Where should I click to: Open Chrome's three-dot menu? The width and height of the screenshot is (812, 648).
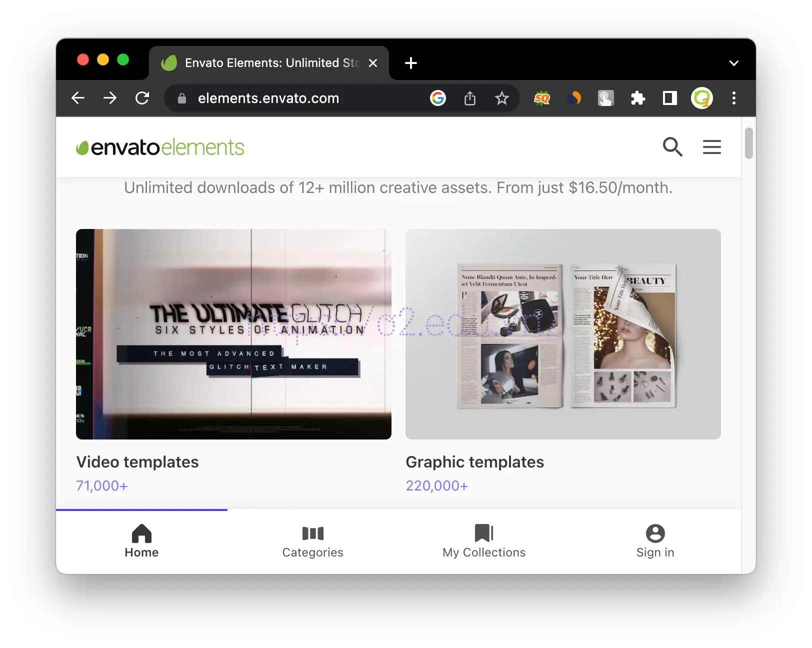[734, 98]
